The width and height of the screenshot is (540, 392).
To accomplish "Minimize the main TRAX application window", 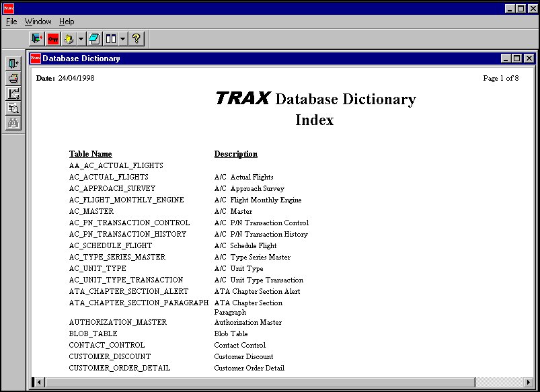I will click(x=510, y=9).
